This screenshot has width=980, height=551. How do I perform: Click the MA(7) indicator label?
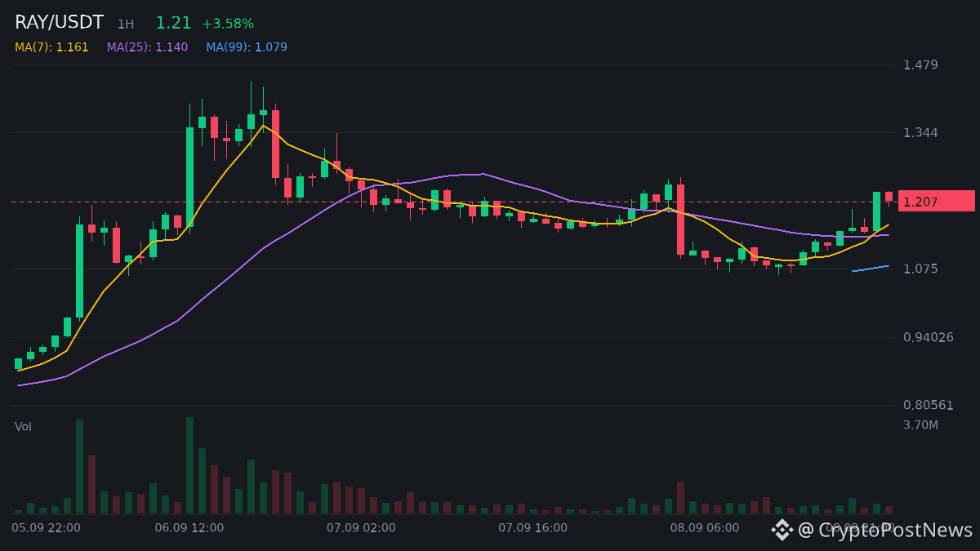(x=51, y=47)
